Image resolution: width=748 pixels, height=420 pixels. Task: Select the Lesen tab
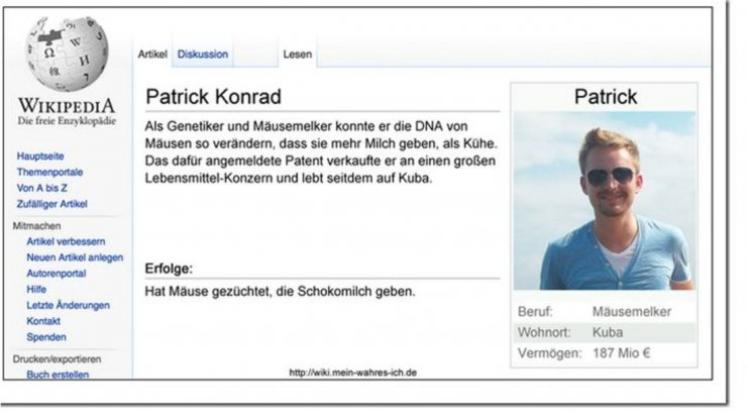click(x=297, y=54)
